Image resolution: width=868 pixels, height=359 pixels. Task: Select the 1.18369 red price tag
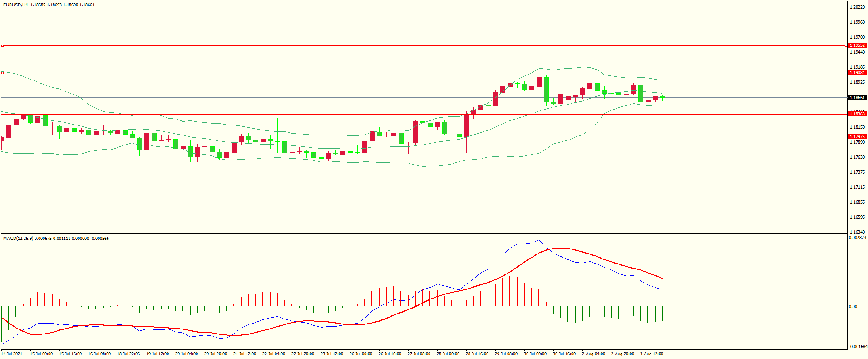point(857,114)
